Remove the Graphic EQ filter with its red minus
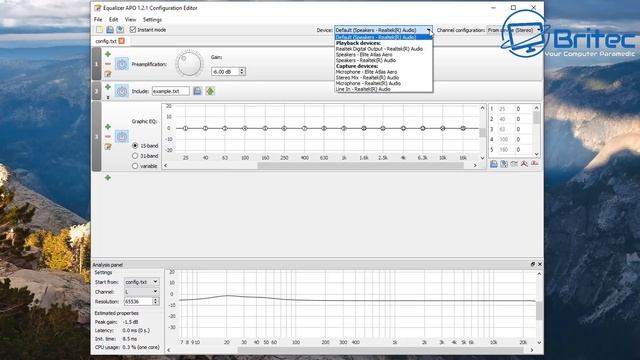The image size is (640, 360). coord(108,136)
